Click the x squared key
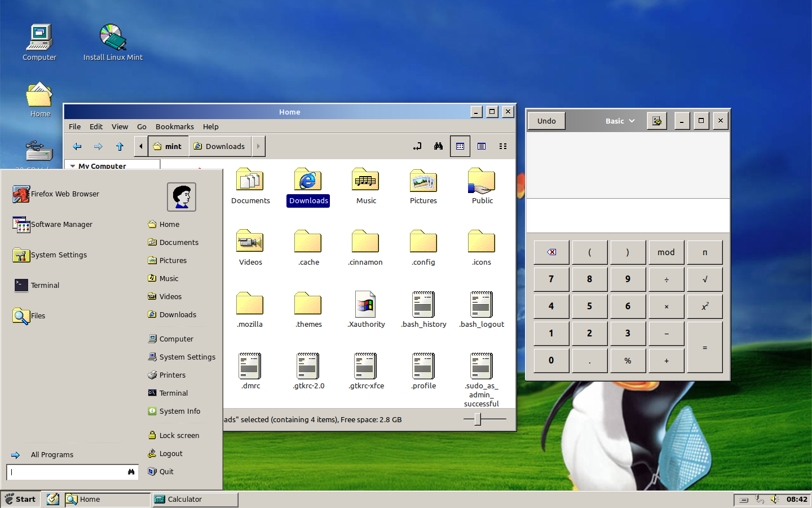Screen dimensions: 812x508 [704, 306]
